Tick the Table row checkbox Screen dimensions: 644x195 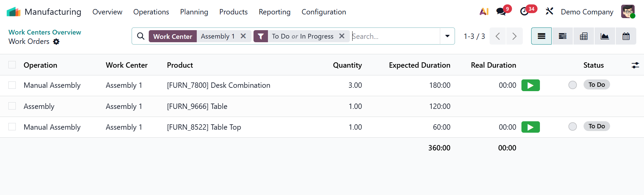tap(12, 106)
